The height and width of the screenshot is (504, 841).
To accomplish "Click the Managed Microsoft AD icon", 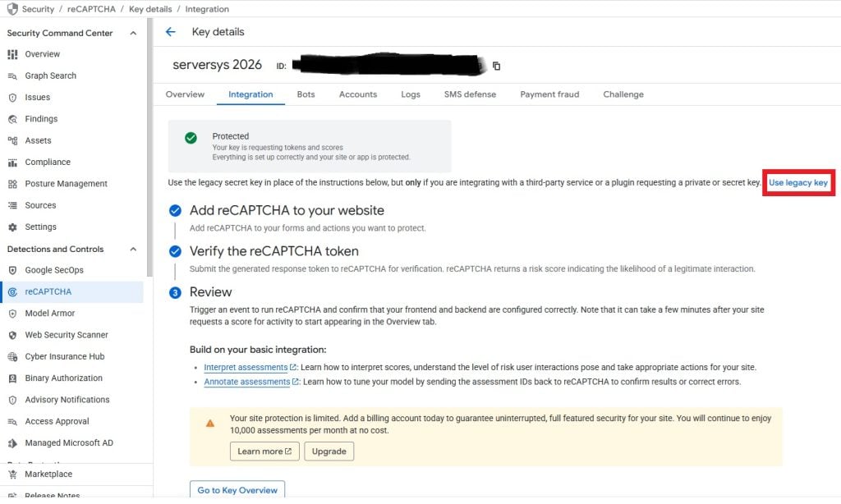I will (x=12, y=443).
